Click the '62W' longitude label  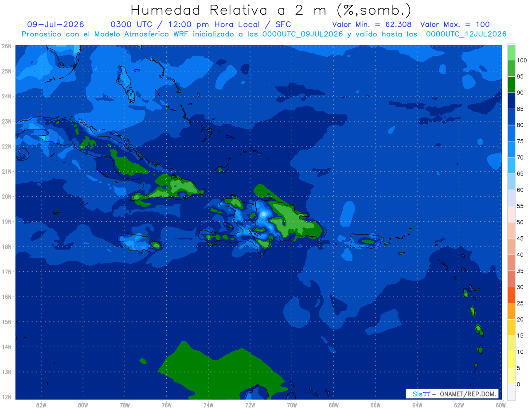[459, 405]
